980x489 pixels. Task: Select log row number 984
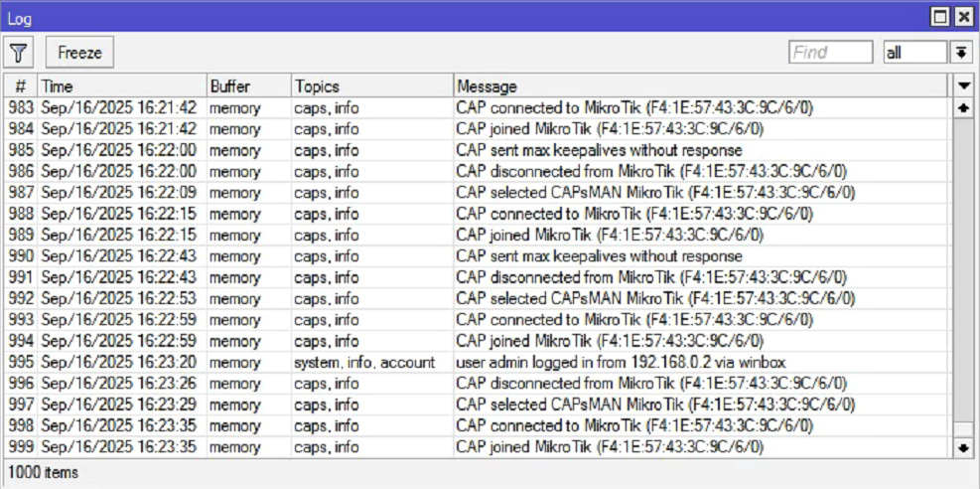477,129
